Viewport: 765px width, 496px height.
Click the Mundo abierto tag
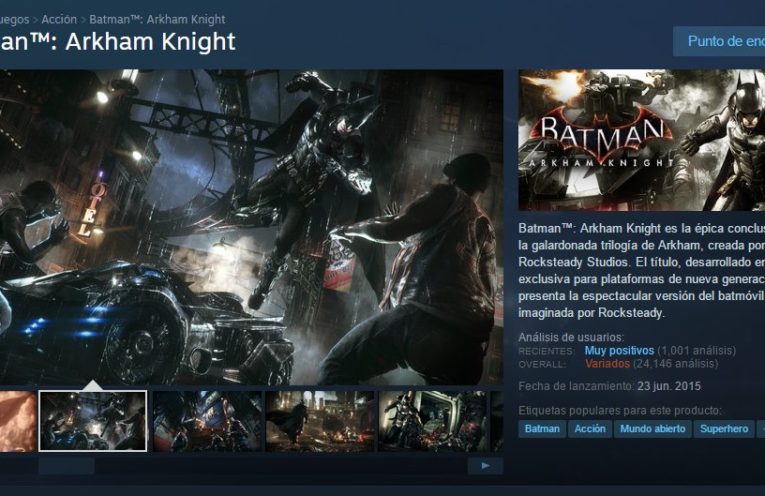652,429
